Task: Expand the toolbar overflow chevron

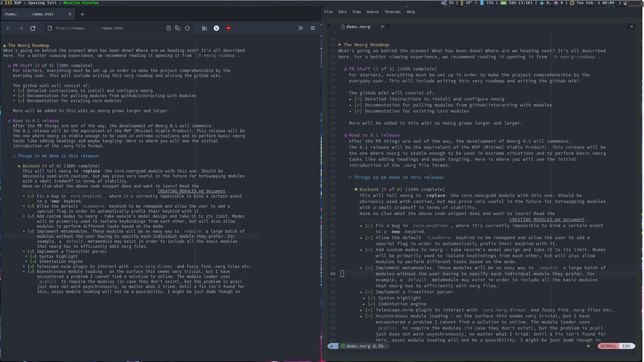Action: (300, 28)
